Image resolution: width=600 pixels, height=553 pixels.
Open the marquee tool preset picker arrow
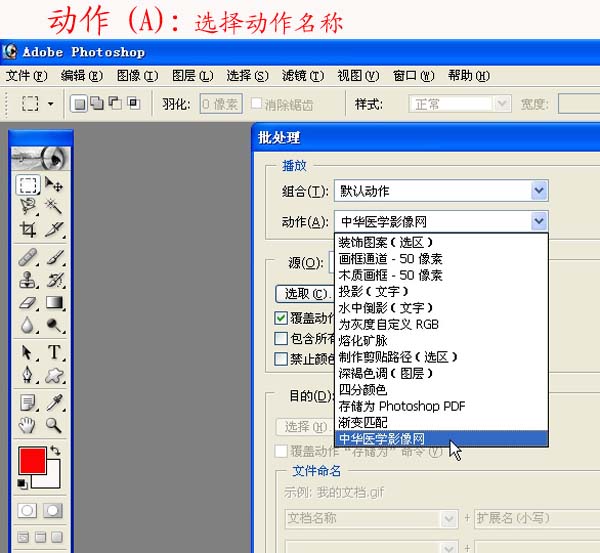[51, 104]
